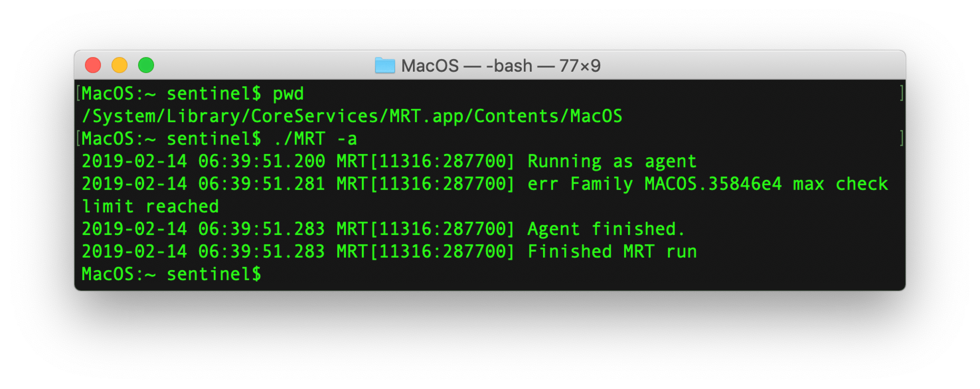Viewport: 980px width, 389px height.
Task: Click the timestamp '06:39:51.200' in log
Action: tap(261, 161)
